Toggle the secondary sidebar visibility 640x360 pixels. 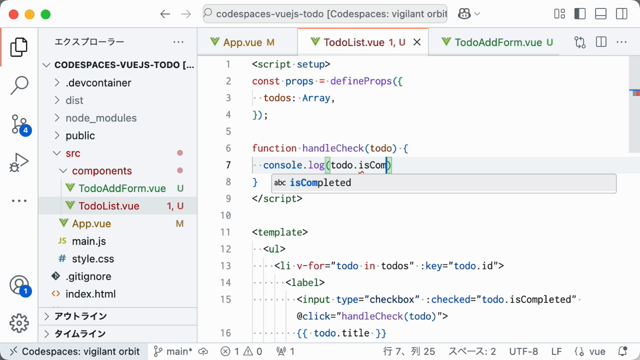[622, 14]
